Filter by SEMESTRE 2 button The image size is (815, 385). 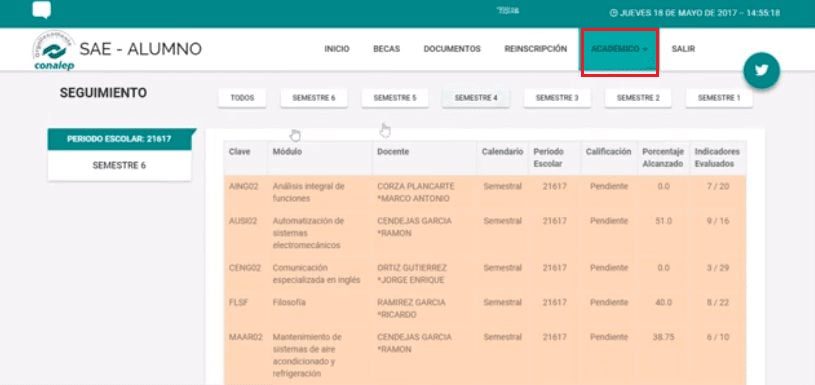click(638, 98)
